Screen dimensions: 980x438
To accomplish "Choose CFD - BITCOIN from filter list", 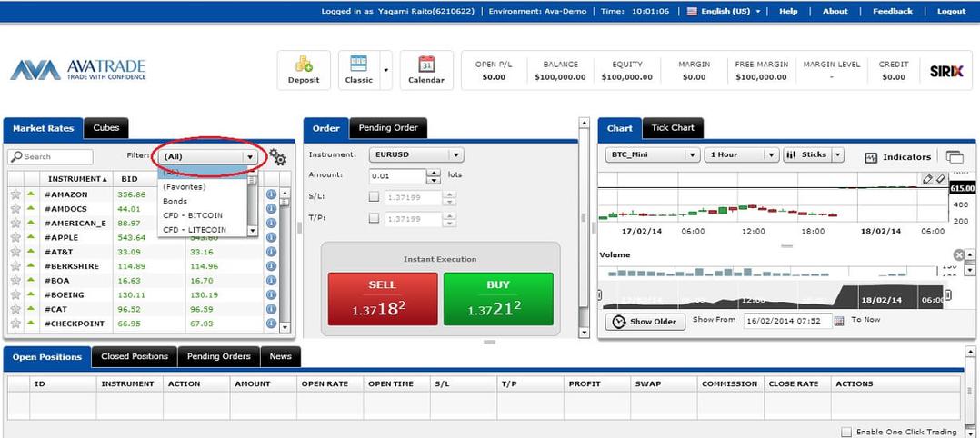I will click(193, 215).
